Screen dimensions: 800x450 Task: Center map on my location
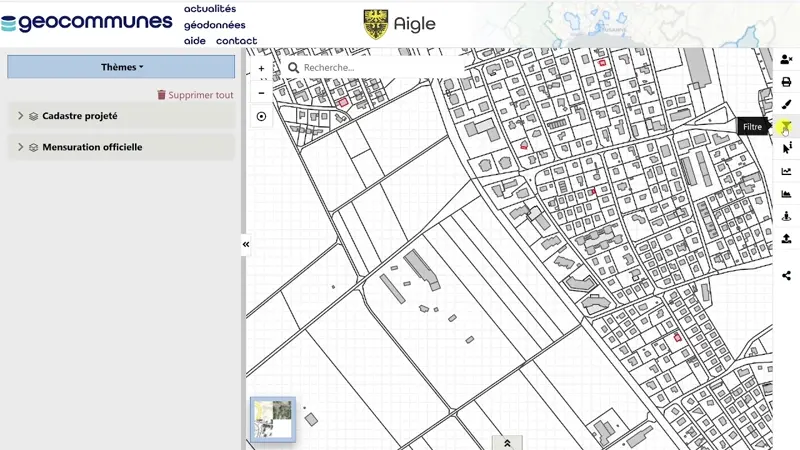261,116
